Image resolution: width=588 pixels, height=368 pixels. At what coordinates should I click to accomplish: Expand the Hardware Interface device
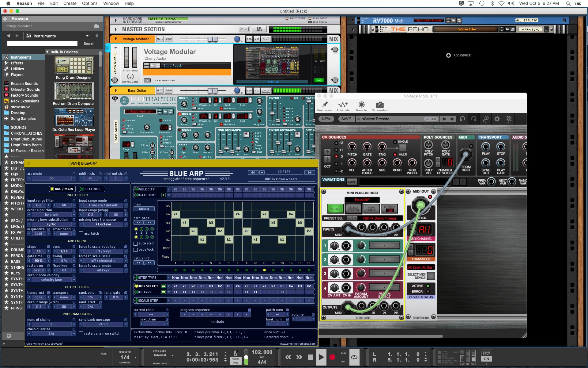(x=116, y=20)
